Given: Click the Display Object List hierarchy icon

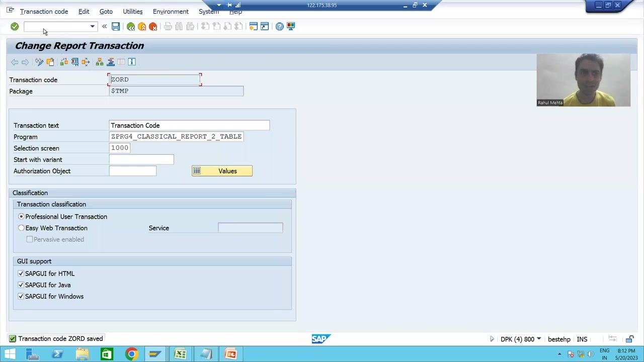Looking at the screenshot, I should click(x=100, y=62).
